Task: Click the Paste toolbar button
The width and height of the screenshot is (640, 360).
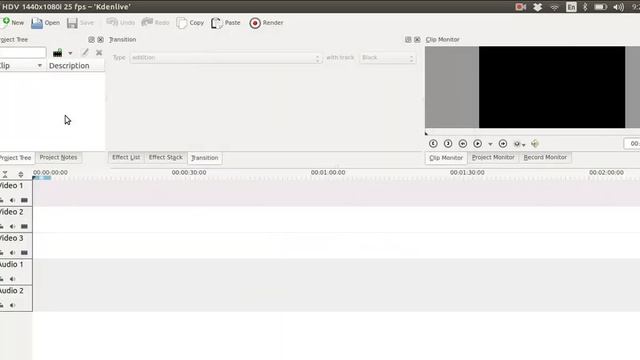Action: tap(226, 23)
